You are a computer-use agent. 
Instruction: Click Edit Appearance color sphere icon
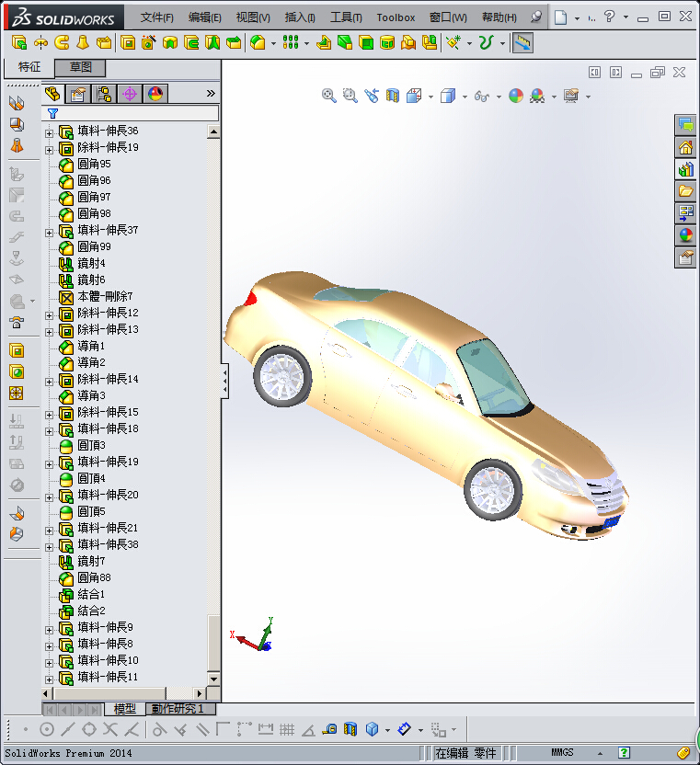tap(516, 96)
